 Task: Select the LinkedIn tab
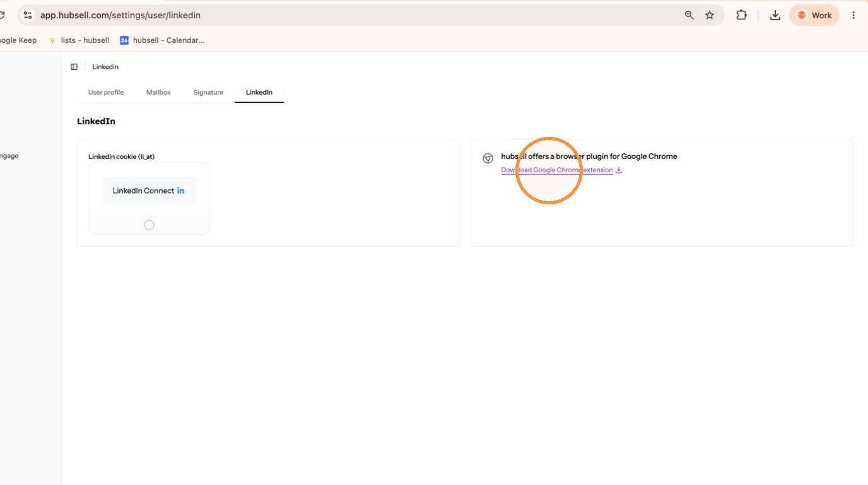259,92
